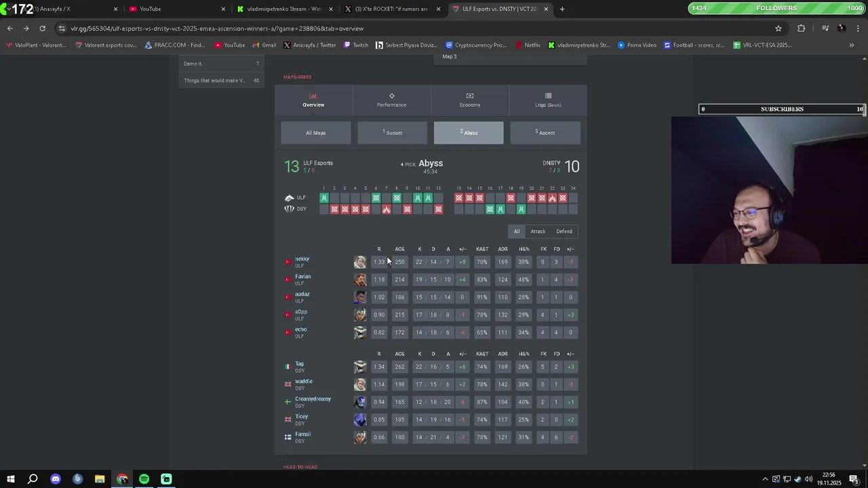Screen dimensions: 868x488
Task: Click Ticey's agent portrait icon
Action: [360, 420]
